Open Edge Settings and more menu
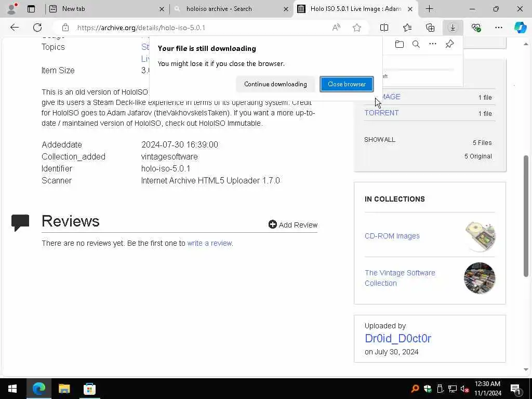532x399 pixels. (x=498, y=28)
